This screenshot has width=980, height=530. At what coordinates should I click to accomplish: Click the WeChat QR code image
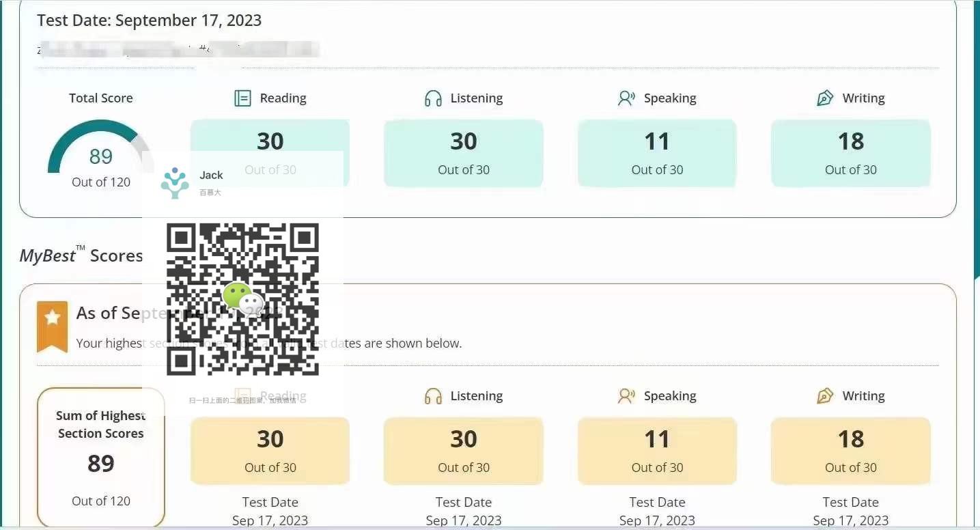242,299
